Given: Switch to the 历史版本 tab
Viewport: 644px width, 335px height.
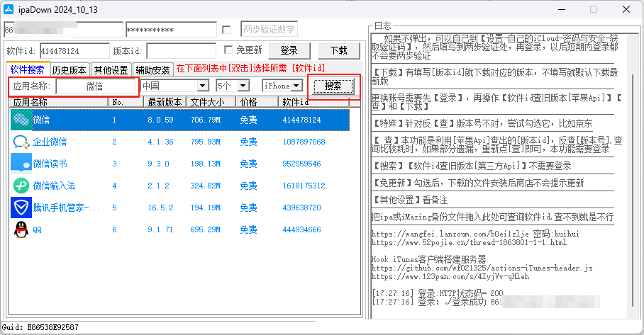Looking at the screenshot, I should point(69,70).
